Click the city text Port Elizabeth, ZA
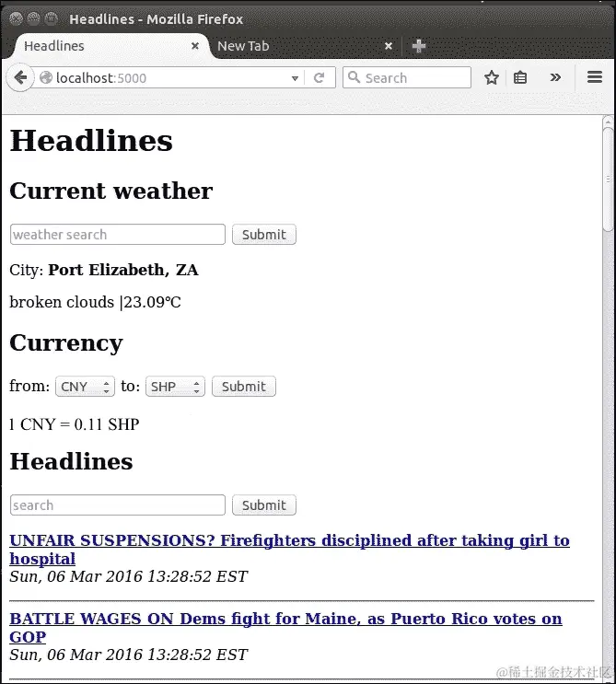 pos(123,270)
